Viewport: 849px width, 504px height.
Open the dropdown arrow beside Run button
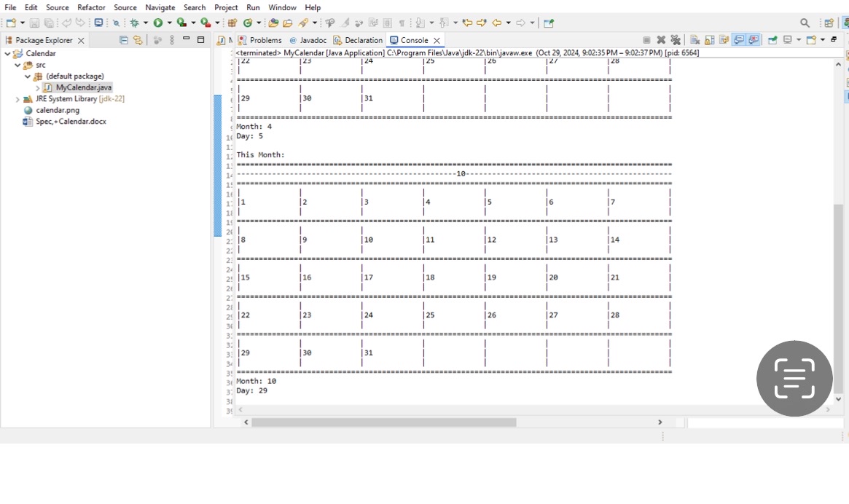pos(169,23)
